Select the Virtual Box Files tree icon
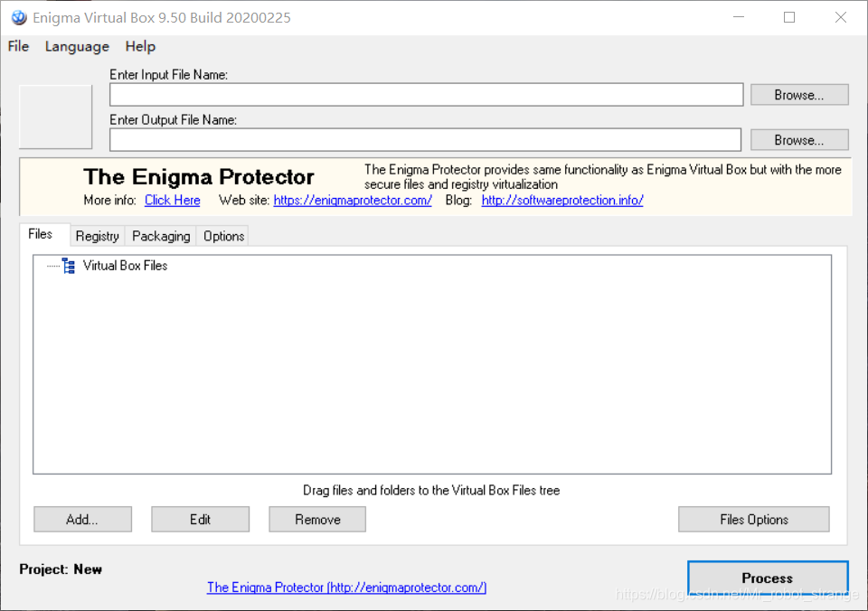The height and width of the screenshot is (611, 868). point(69,266)
